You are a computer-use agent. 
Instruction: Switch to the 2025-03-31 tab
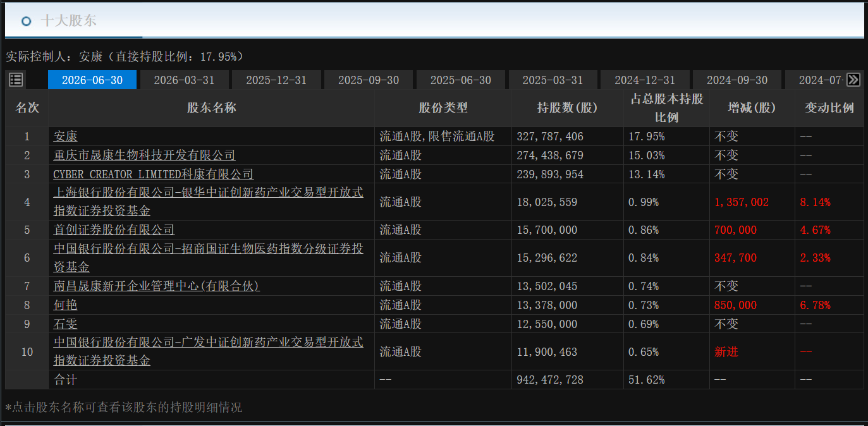coord(553,80)
